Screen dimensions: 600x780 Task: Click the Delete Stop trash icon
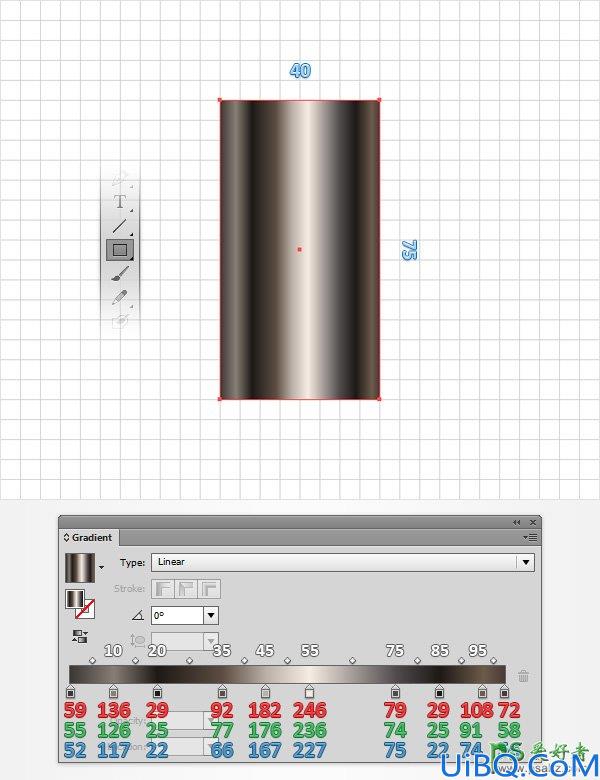[523, 676]
